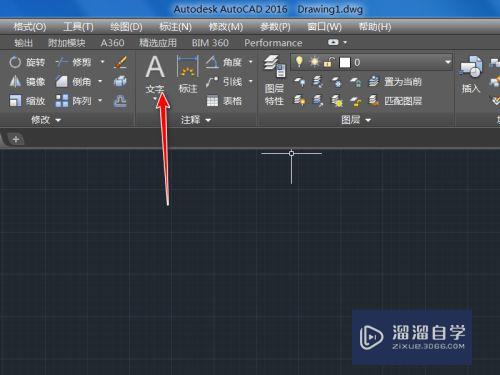Viewport: 500px width, 375px height.
Task: Click the white layer color swatch
Action: coord(345,62)
